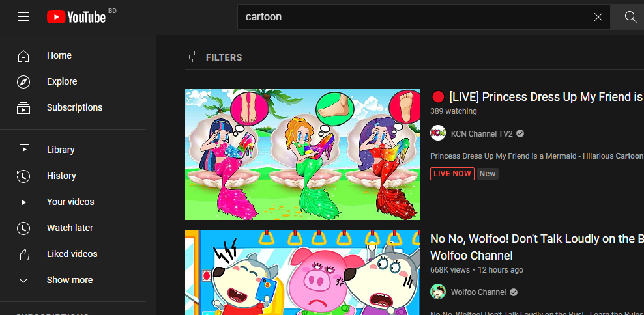This screenshot has width=644, height=315.
Task: Click the Liked videos thumbs-up icon
Action: pos(23,254)
